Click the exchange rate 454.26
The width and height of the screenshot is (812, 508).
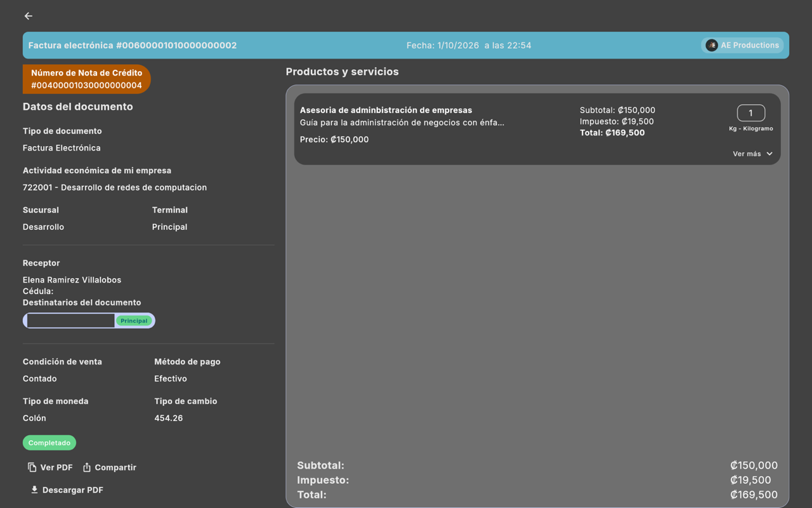169,418
